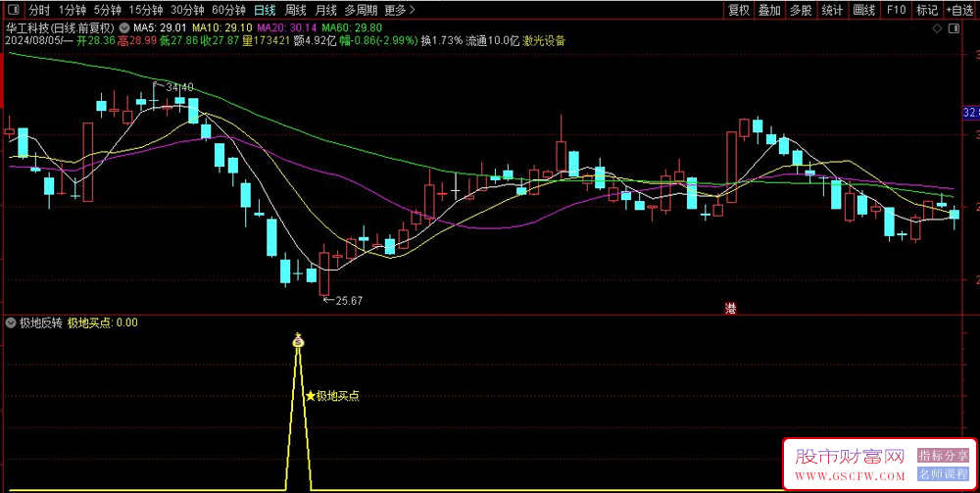Click the 25.67 low price label
This screenshot has height=493, width=980.
[350, 301]
